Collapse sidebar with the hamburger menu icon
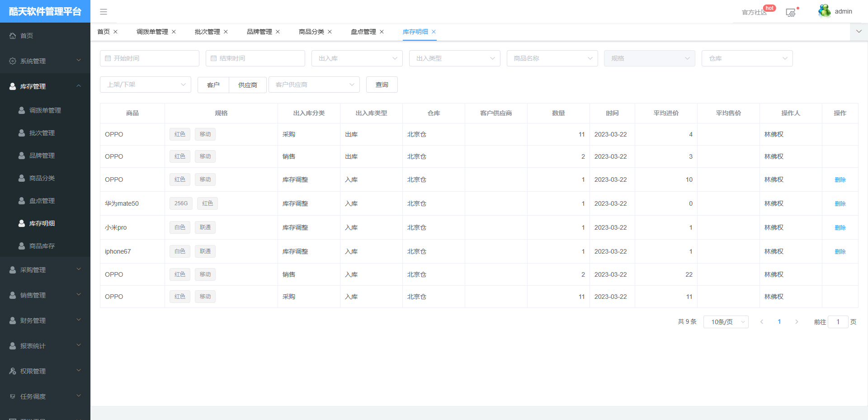The image size is (868, 420). [x=104, y=12]
